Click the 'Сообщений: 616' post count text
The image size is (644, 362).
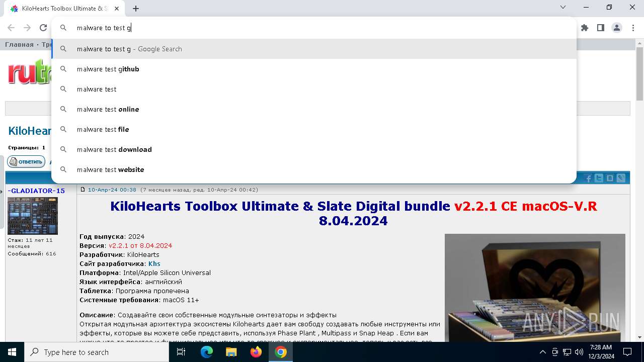32,254
